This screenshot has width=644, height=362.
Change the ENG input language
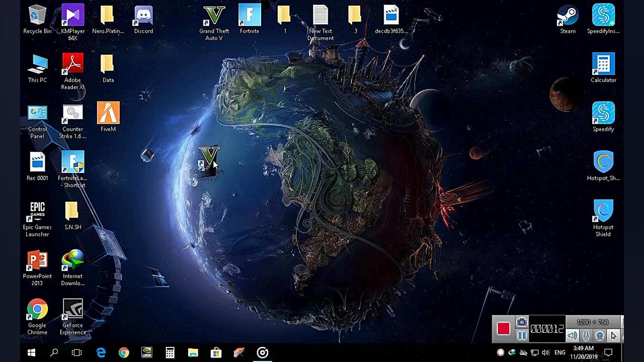(560, 352)
